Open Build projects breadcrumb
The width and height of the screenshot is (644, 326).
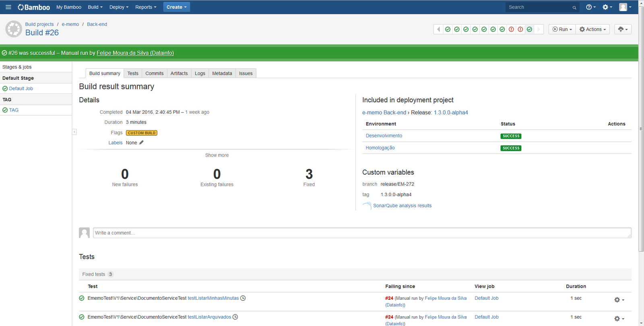[39, 24]
